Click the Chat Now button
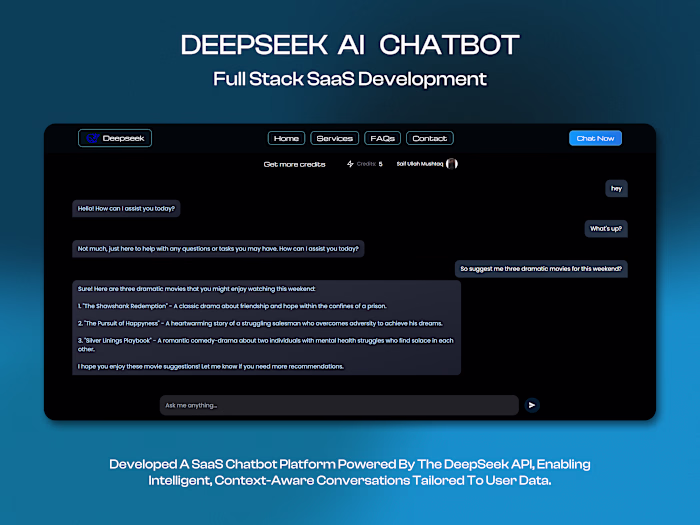Image resolution: width=700 pixels, height=525 pixels. [x=595, y=138]
